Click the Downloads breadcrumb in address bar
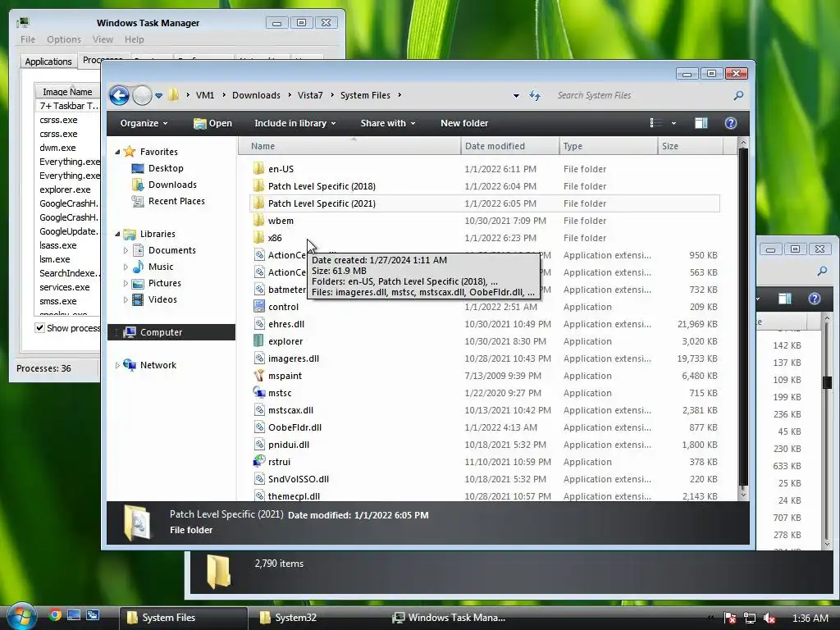 tap(256, 95)
